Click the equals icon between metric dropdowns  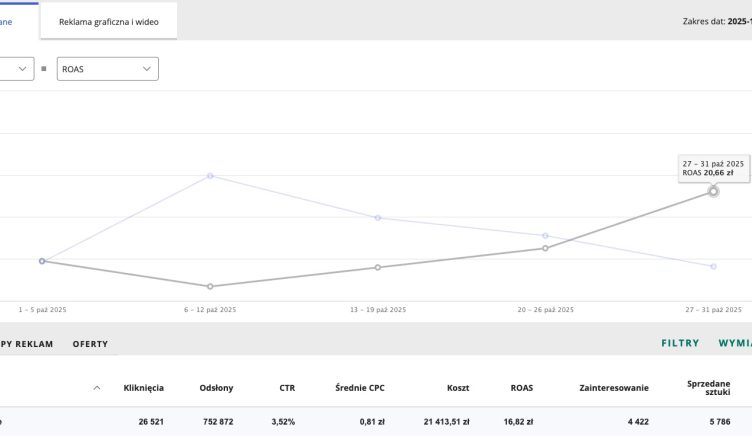[x=43, y=69]
